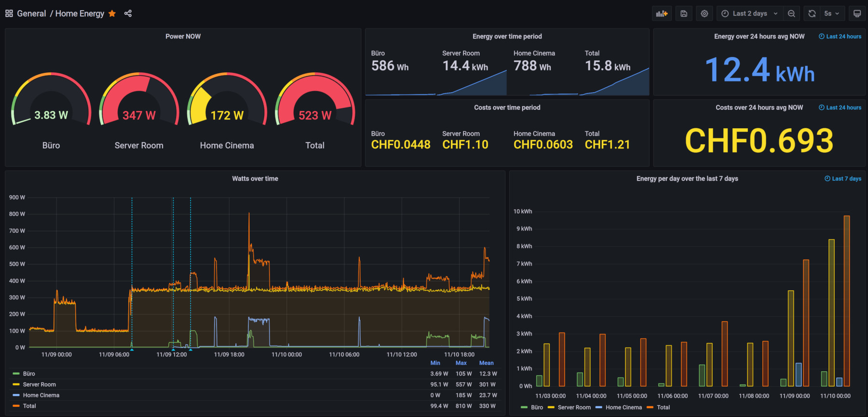Image resolution: width=868 pixels, height=417 pixels.
Task: Star the Home Energy dashboard
Action: [x=112, y=13]
